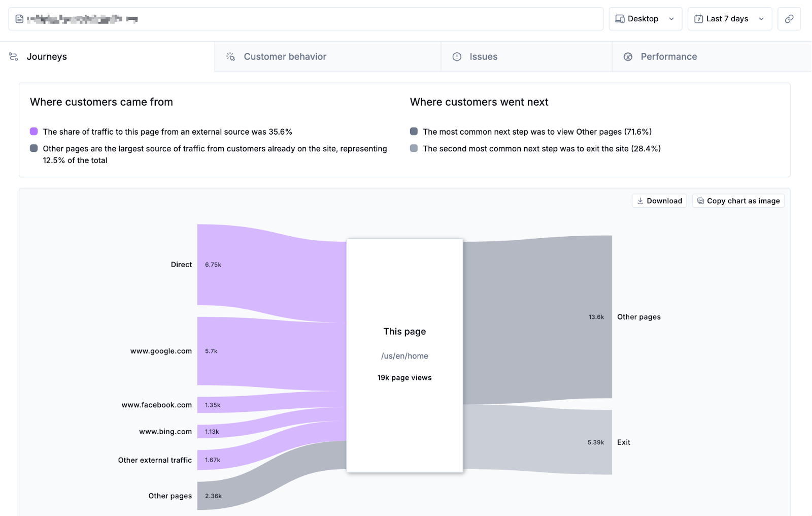Switch to the Performance tab
Screen dimensions: 812x516
pos(669,56)
